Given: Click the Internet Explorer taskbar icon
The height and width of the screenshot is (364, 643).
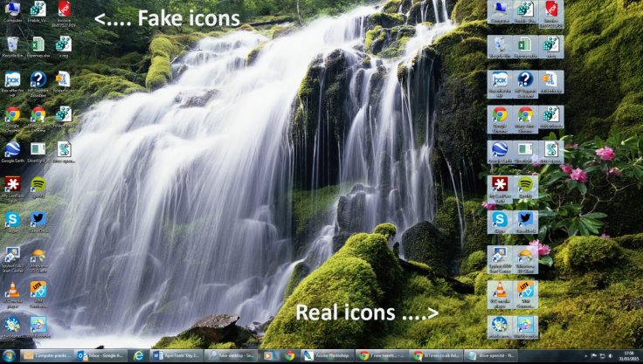Looking at the screenshot, I should pos(138,356).
